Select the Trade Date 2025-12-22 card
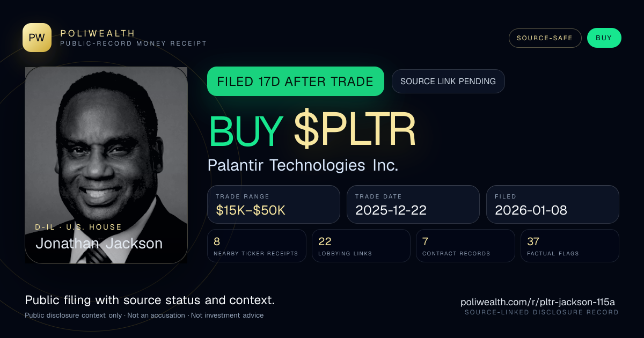 413,204
